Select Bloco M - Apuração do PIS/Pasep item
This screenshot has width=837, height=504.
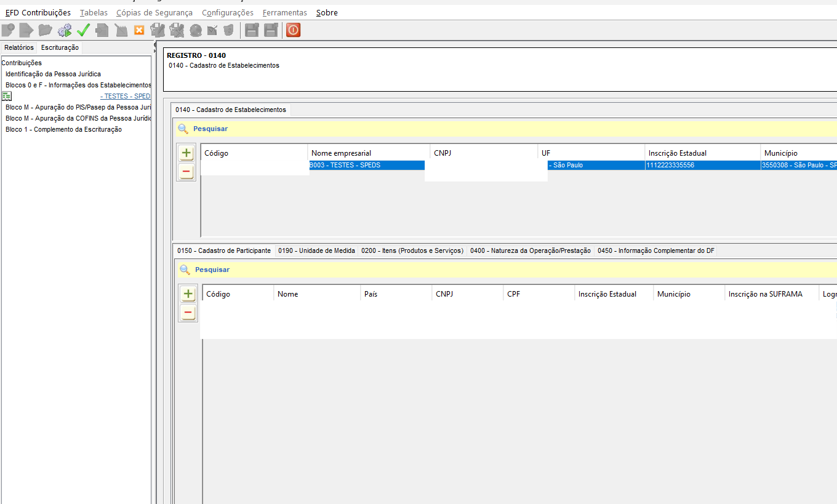pyautogui.click(x=78, y=107)
